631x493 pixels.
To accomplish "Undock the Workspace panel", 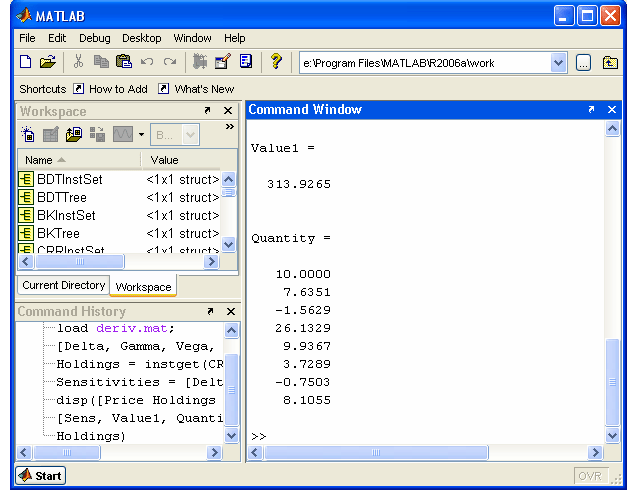I will pos(207,111).
